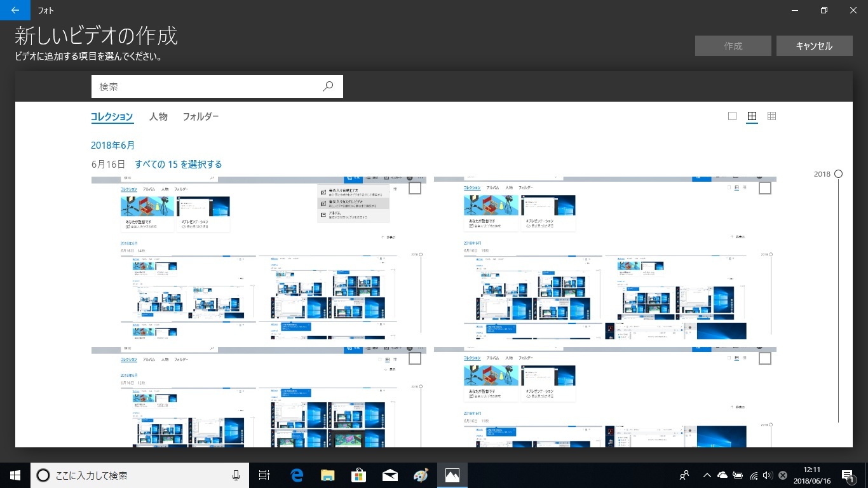Image resolution: width=868 pixels, height=488 pixels.
Task: Open the Wi-Fi network tray icon
Action: tap(753, 475)
